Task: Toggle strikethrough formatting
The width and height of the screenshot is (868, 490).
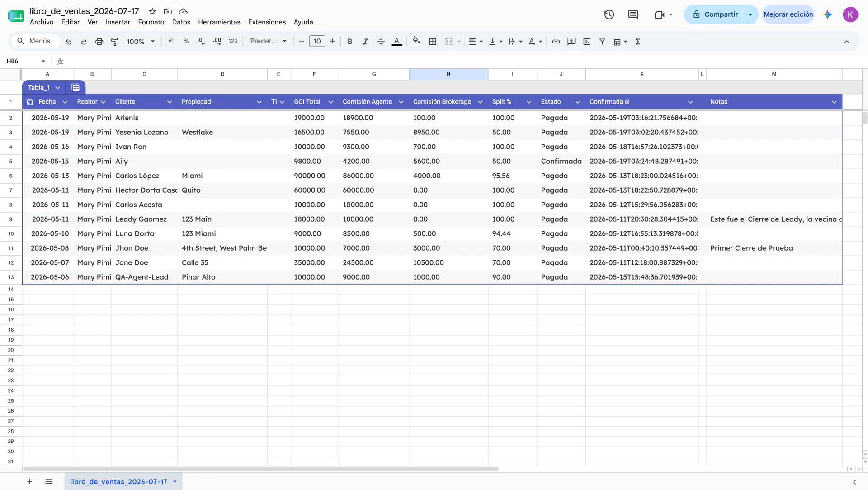Action: 381,41
